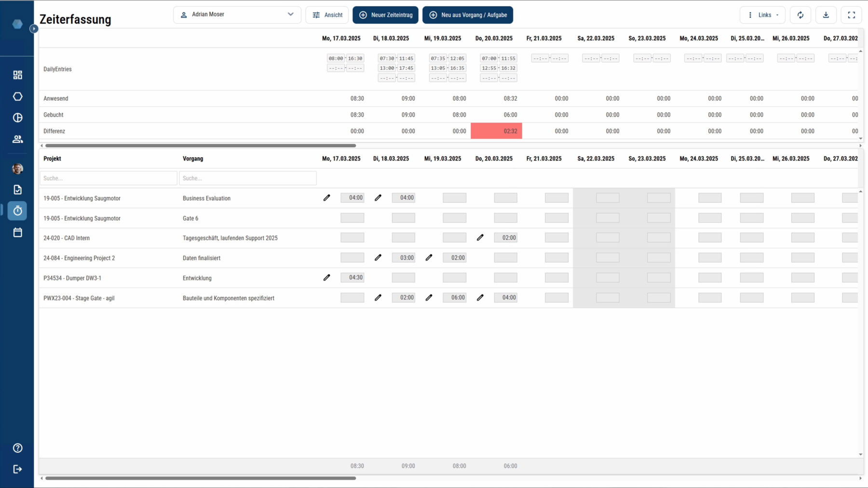Open the Adrian Moser user dropdown
The image size is (868, 488).
tap(237, 14)
